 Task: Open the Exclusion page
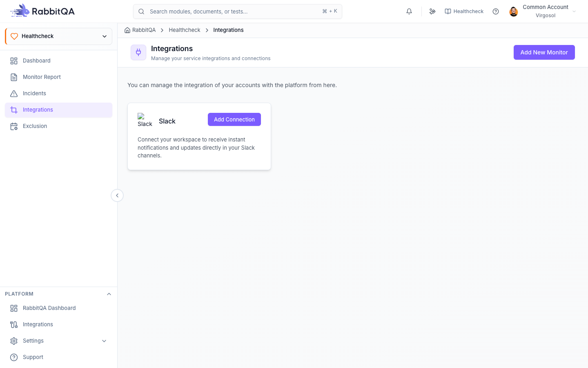58,126
